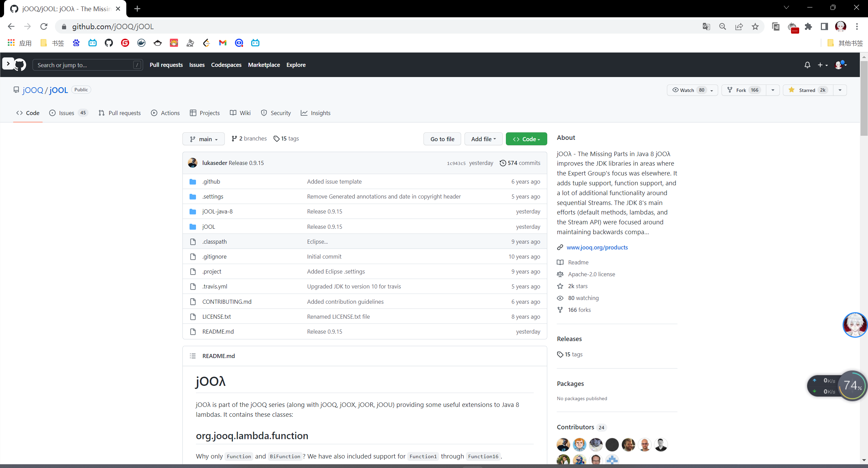Toggle the browser side panel button
Viewport: 868px width, 468px height.
tap(824, 26)
